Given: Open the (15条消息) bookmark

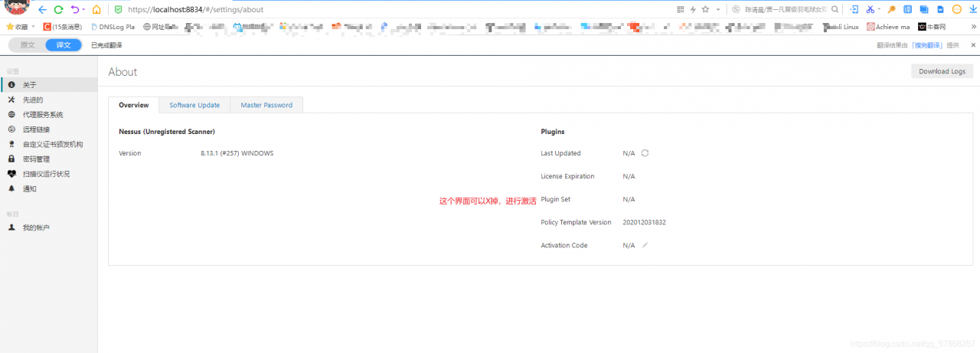Looking at the screenshot, I should (x=63, y=26).
